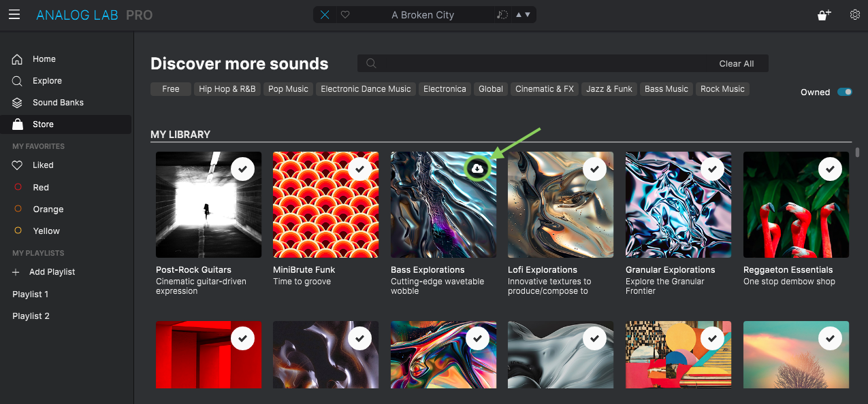Click checkmark badge on Reggaeton Essentials

pyautogui.click(x=830, y=168)
